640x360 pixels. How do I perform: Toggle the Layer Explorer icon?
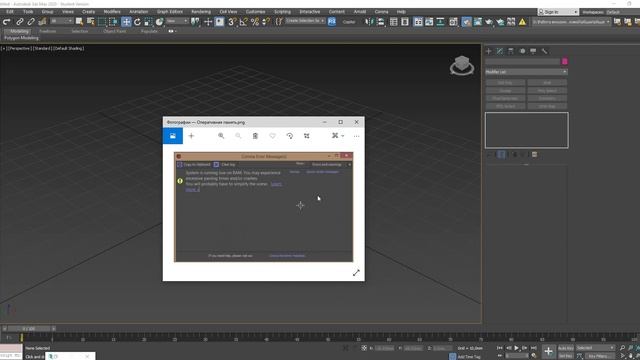405,22
